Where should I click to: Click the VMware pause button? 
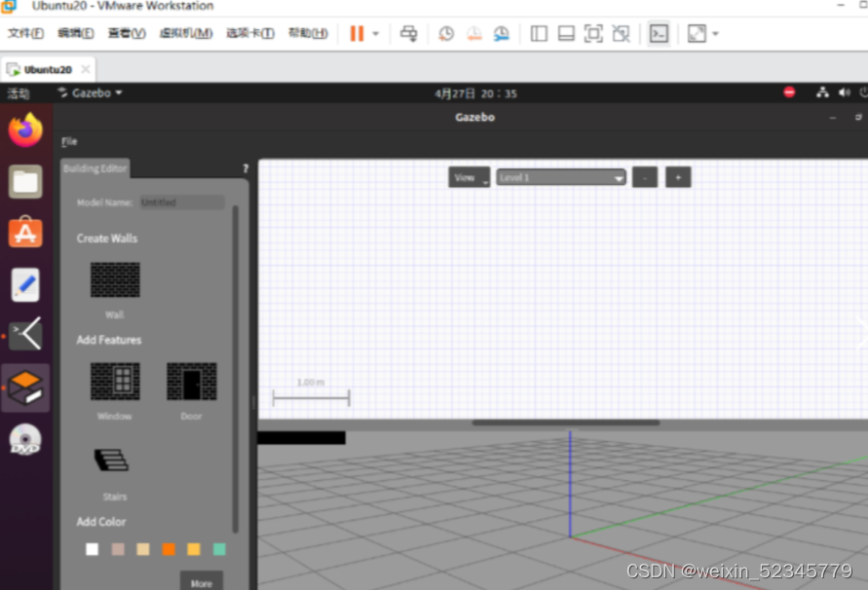(x=358, y=33)
